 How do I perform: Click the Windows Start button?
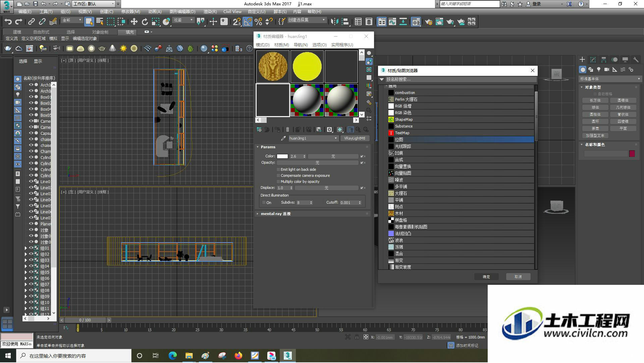(x=8, y=356)
